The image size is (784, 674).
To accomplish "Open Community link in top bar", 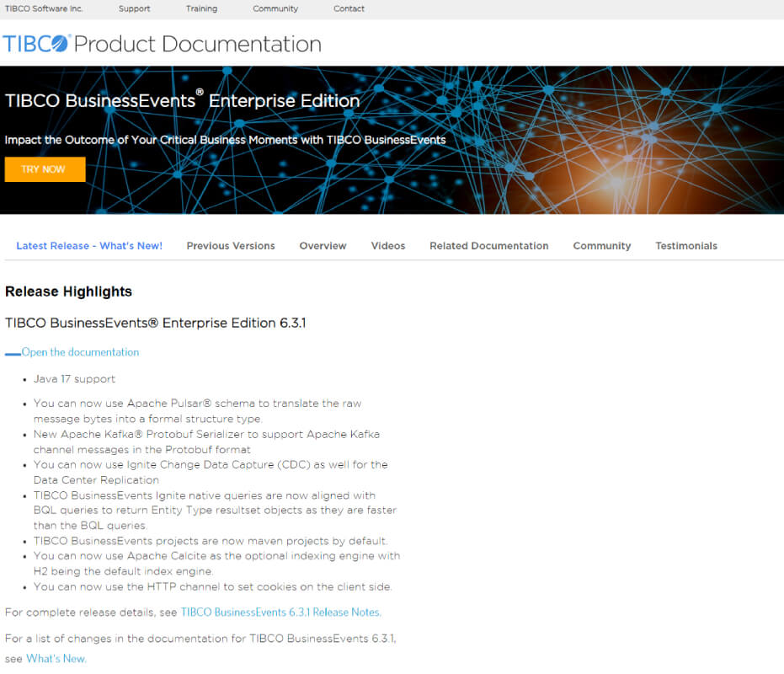I will pyautogui.click(x=275, y=8).
